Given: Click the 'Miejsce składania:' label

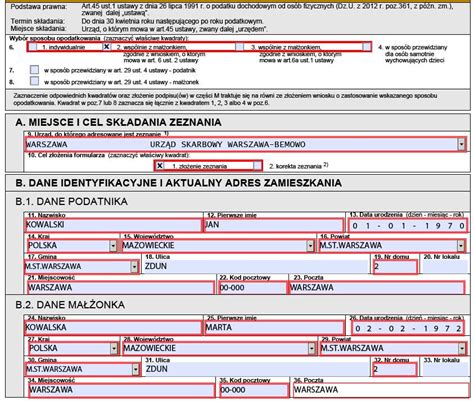Looking at the screenshot, I should [38, 29].
